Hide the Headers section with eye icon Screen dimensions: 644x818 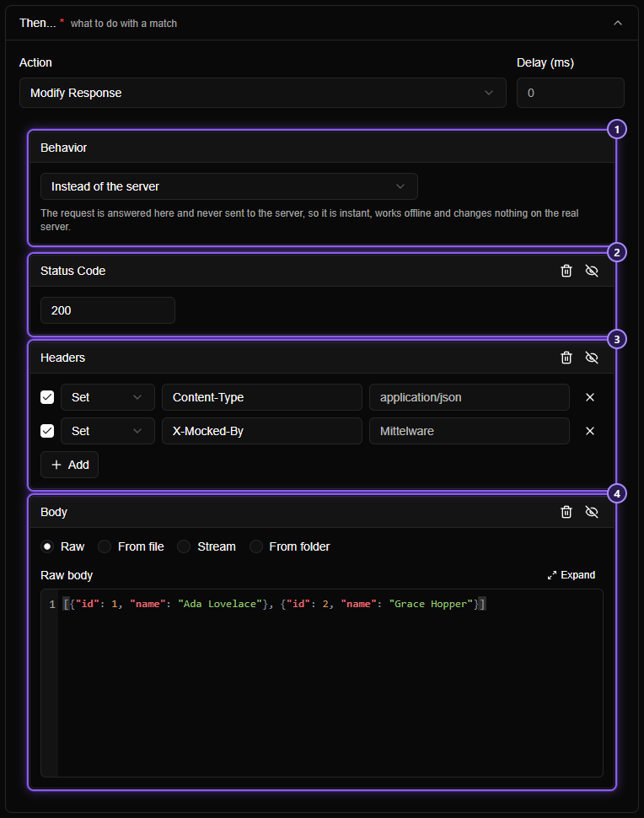coord(592,358)
